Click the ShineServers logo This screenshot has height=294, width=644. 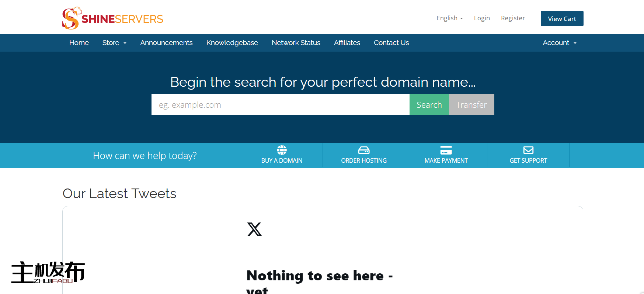112,18
